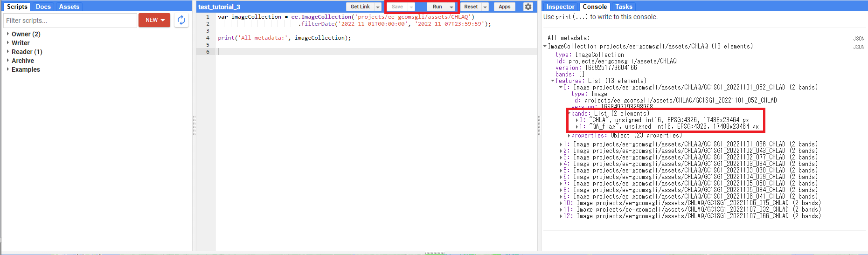
Task: Switch to the Inspector tab
Action: click(560, 7)
